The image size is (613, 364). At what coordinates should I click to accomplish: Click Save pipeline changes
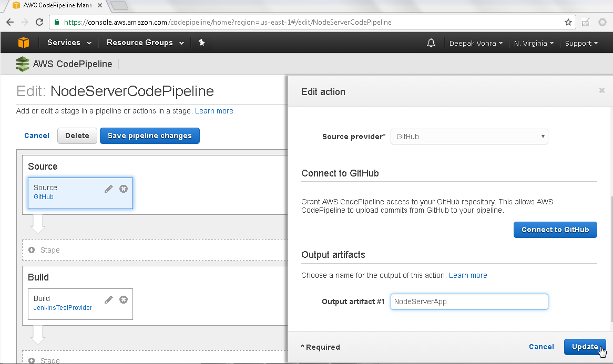[150, 136]
